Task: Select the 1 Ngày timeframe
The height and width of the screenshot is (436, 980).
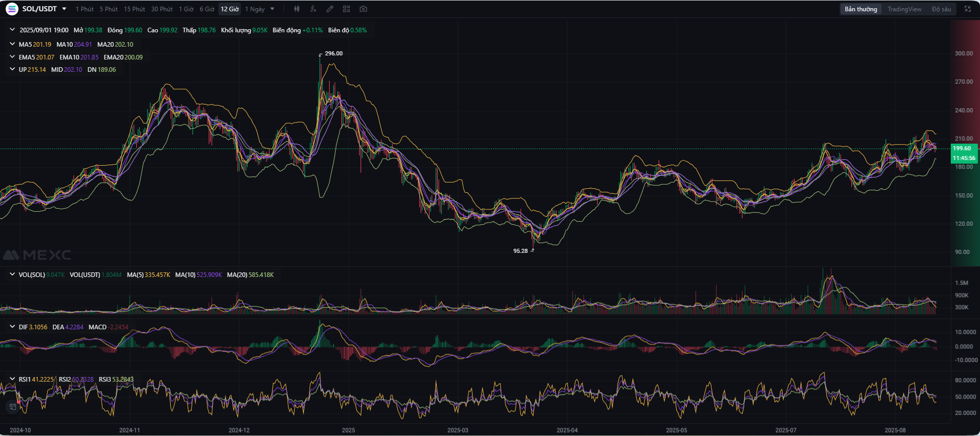Action: (255, 9)
